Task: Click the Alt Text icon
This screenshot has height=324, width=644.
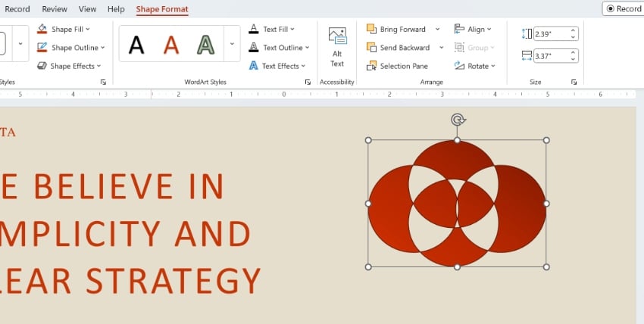Action: pos(337,37)
